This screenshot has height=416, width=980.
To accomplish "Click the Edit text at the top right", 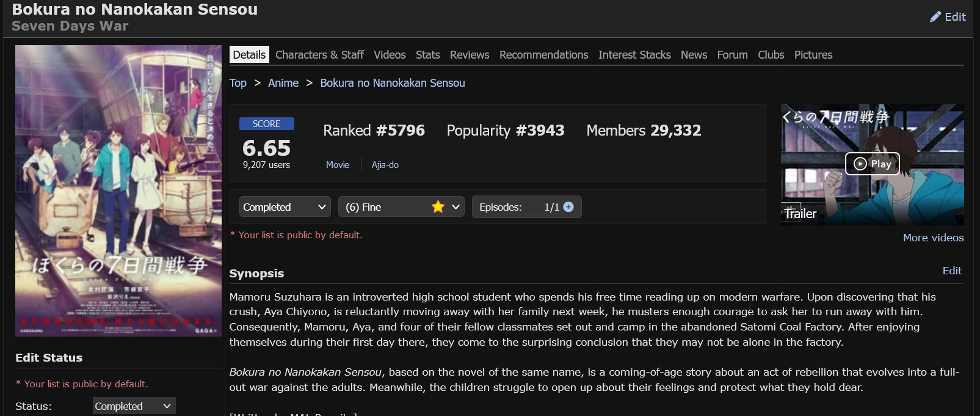I will [955, 17].
